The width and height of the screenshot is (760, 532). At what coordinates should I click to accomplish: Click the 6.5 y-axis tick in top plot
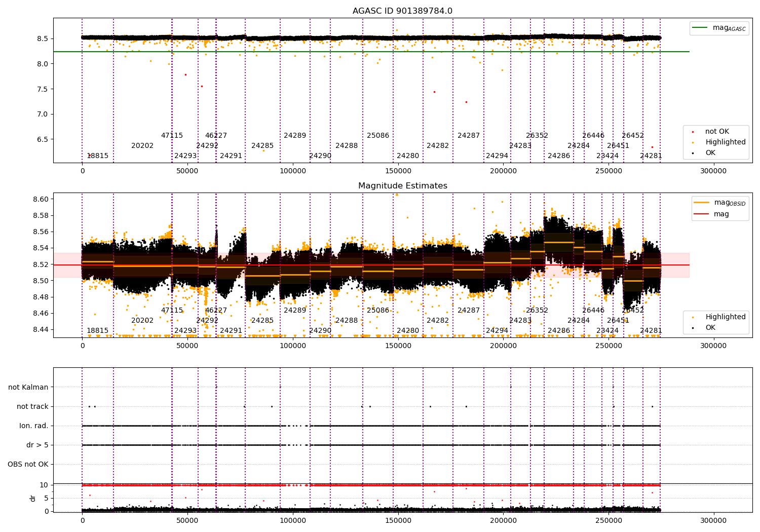pyautogui.click(x=43, y=139)
